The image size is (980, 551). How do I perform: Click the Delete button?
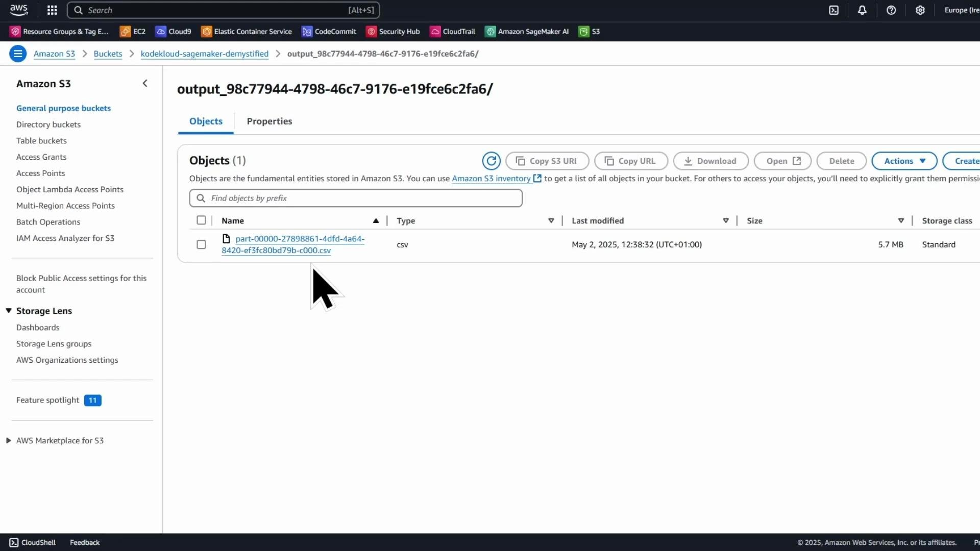click(x=841, y=161)
